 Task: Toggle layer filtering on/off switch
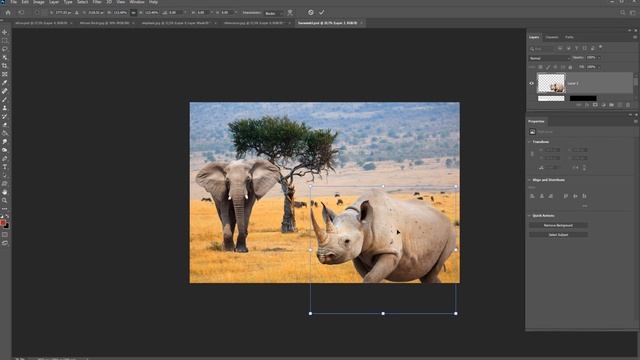tap(600, 48)
